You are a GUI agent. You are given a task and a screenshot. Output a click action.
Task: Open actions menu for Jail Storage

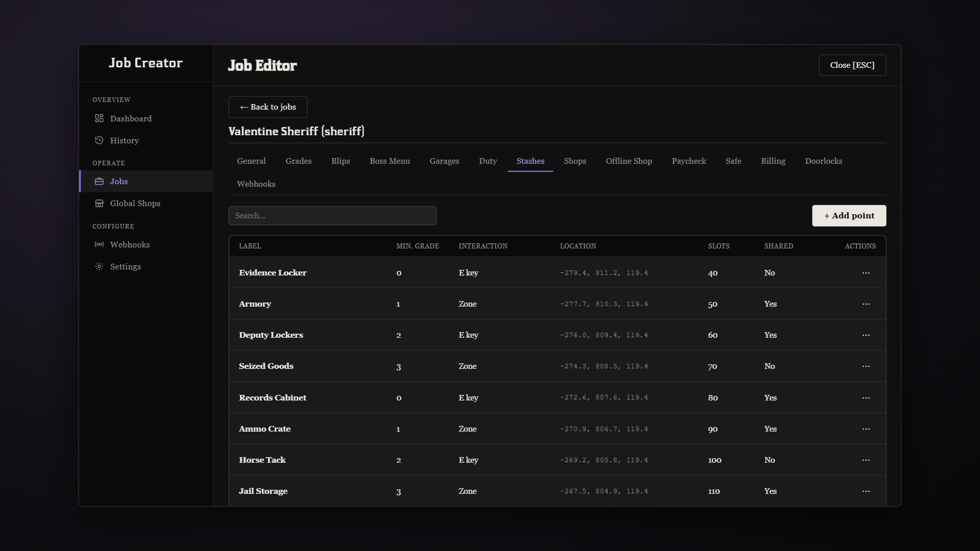pyautogui.click(x=866, y=491)
